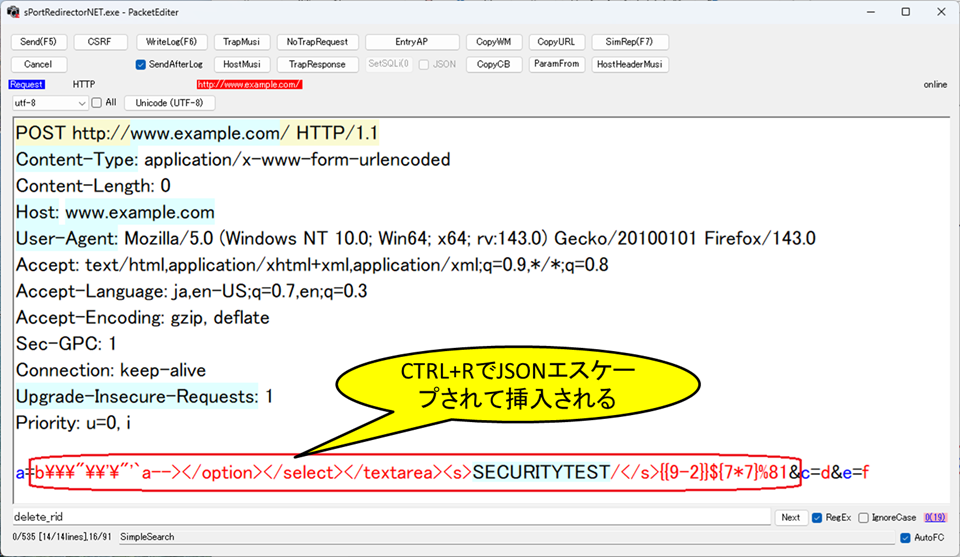Maximize the PacketEditer window
The height and width of the screenshot is (557, 960).
tap(906, 12)
